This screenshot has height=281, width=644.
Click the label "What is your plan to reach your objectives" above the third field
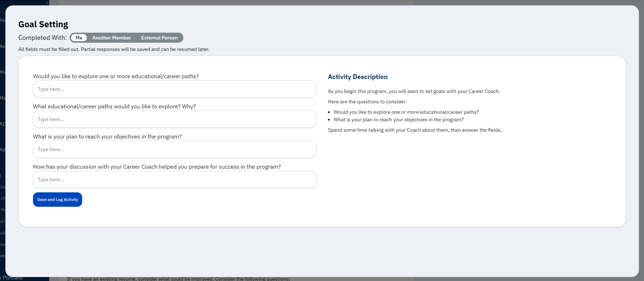click(x=107, y=137)
